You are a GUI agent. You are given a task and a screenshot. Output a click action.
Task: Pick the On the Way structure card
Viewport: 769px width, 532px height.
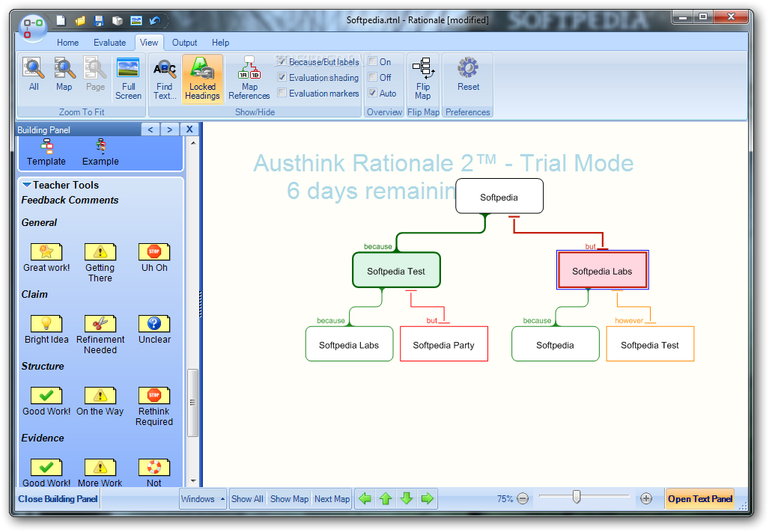100,396
